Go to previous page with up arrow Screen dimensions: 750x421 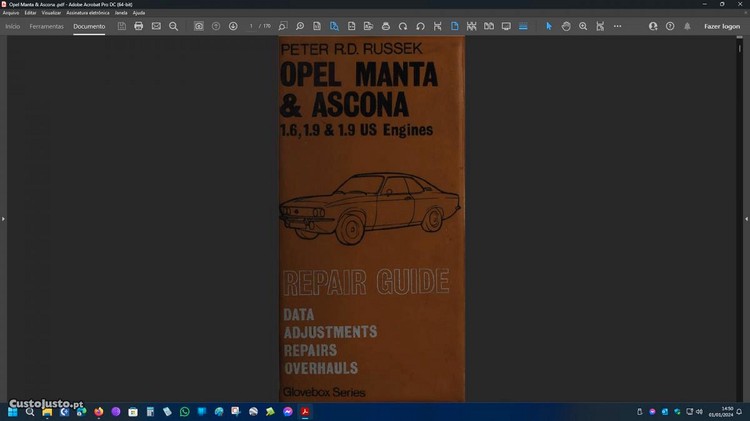pos(216,26)
